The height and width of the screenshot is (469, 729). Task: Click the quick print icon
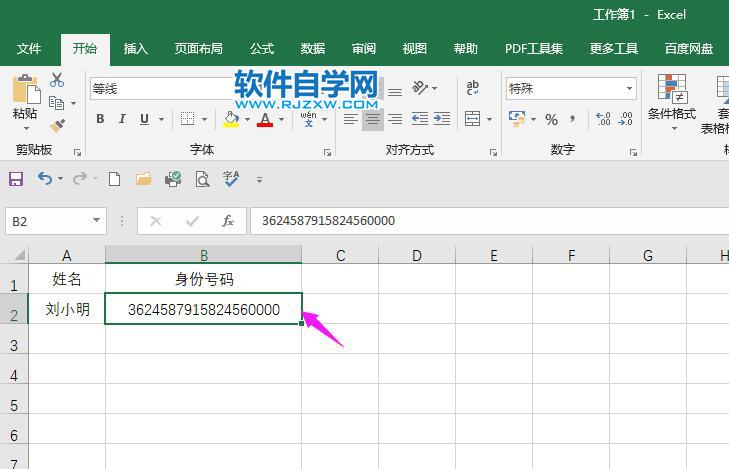click(173, 179)
